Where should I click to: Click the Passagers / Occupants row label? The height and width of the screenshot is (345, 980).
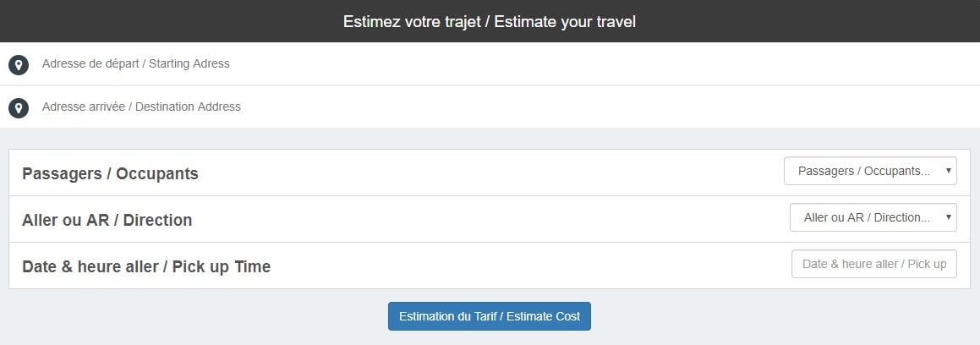tap(110, 173)
